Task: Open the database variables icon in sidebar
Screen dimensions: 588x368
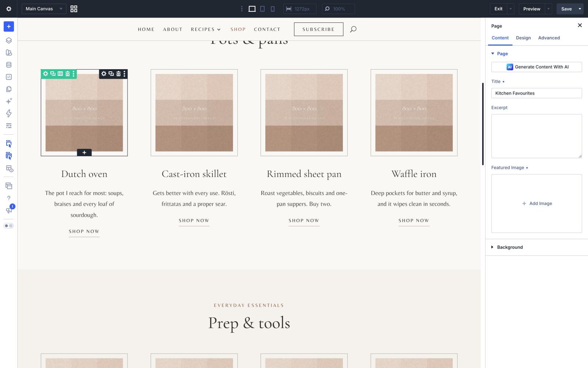Action: 9,65
